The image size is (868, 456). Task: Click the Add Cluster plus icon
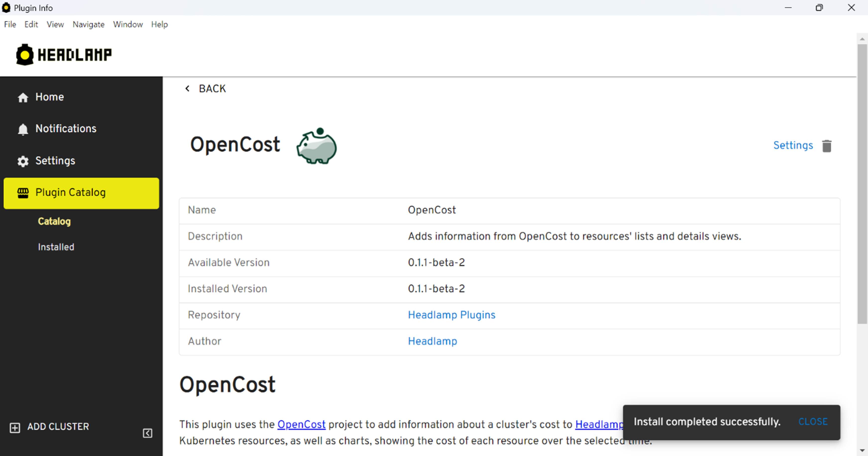(14, 428)
